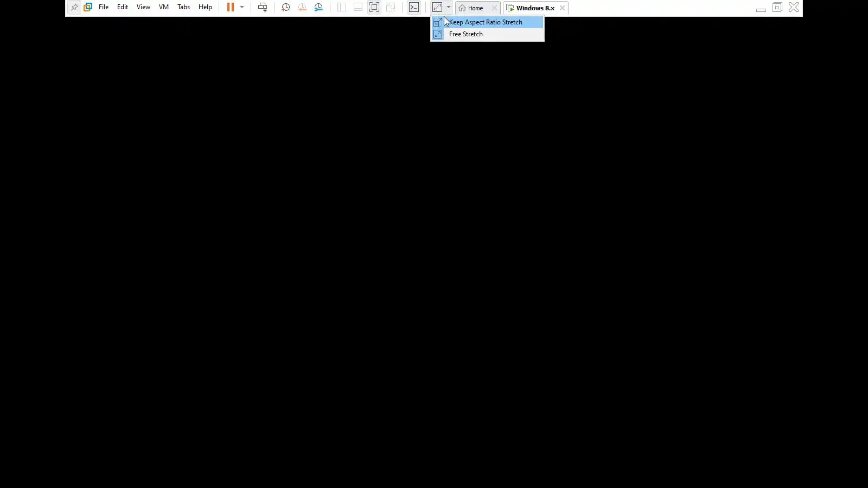Expand the power options dropdown arrow
The height and width of the screenshot is (488, 868).
(242, 8)
